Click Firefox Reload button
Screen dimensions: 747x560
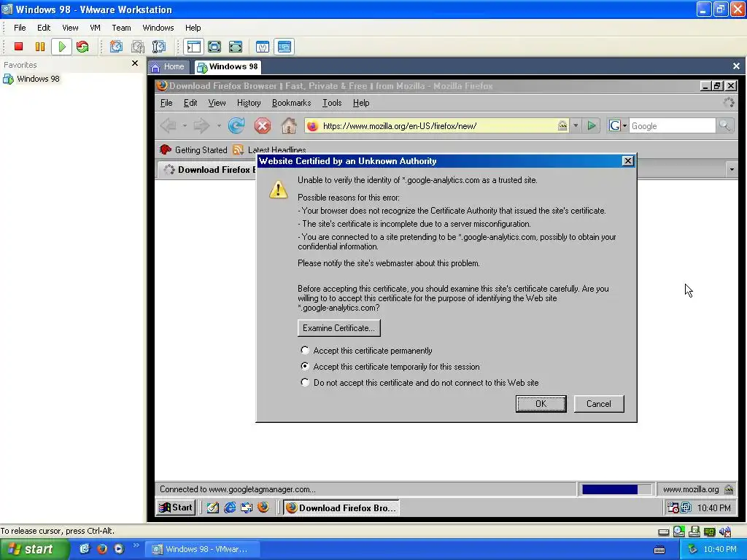coord(236,125)
